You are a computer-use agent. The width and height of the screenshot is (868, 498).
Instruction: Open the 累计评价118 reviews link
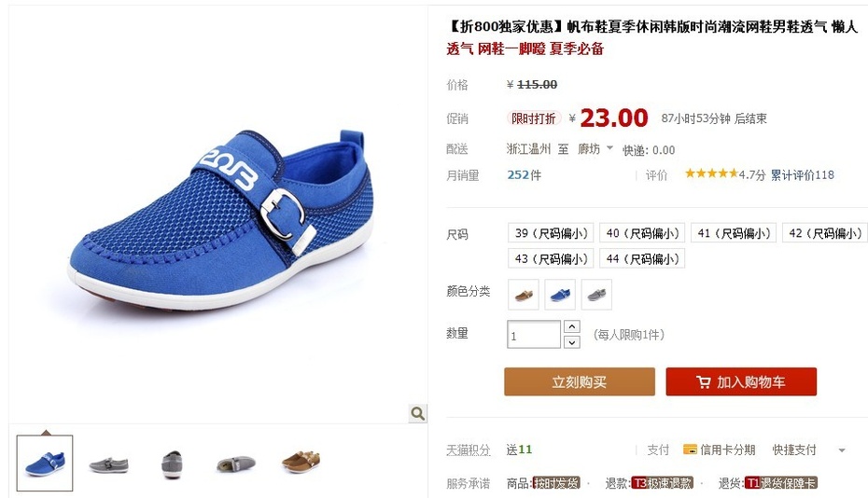pyautogui.click(x=802, y=174)
